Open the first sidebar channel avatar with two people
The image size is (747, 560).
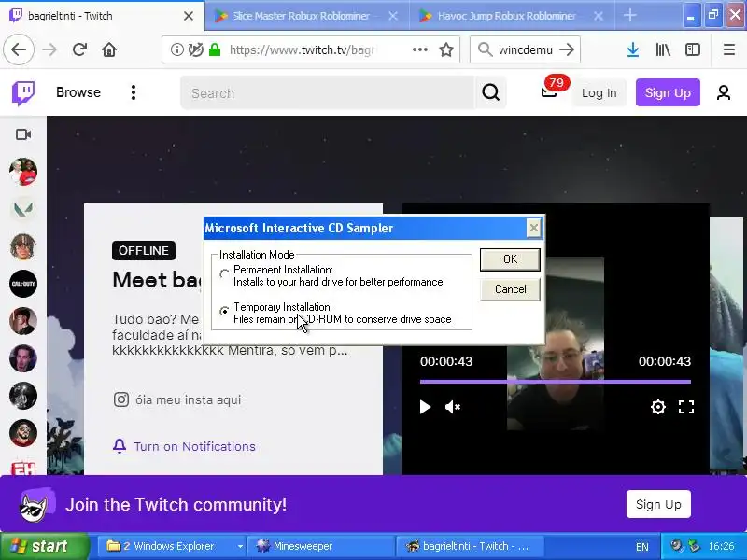pyautogui.click(x=22, y=172)
